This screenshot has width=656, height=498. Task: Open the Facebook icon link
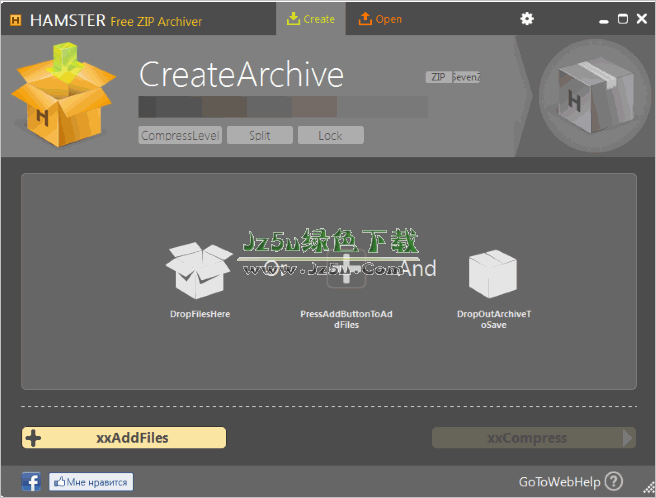pos(31,482)
